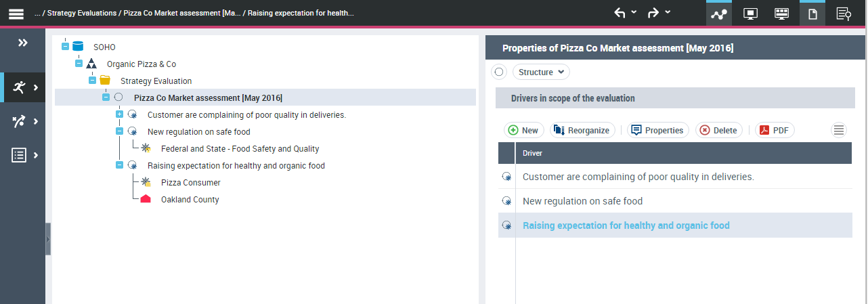
Task: Open the hamburger main menu
Action: [x=16, y=14]
